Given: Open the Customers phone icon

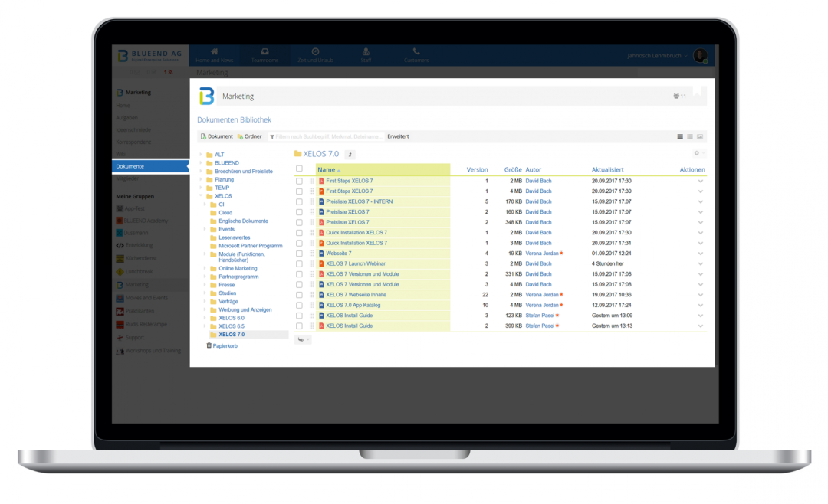Looking at the screenshot, I should (416, 51).
